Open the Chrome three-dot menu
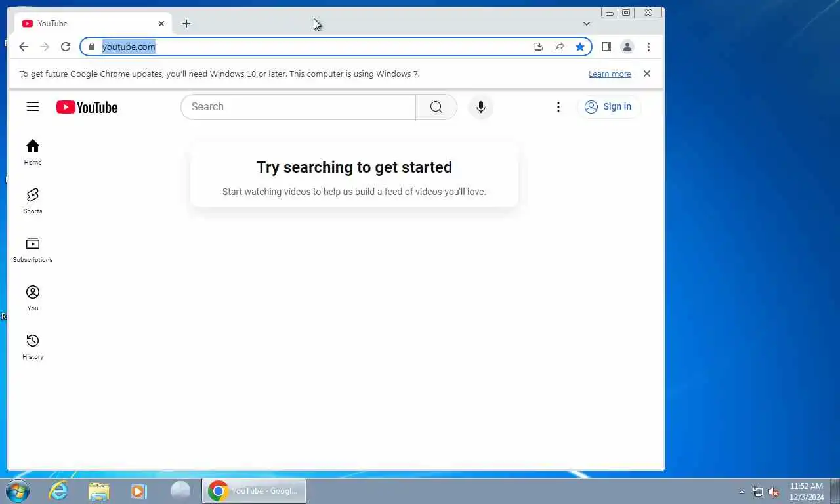Image resolution: width=840 pixels, height=504 pixels. [648, 47]
